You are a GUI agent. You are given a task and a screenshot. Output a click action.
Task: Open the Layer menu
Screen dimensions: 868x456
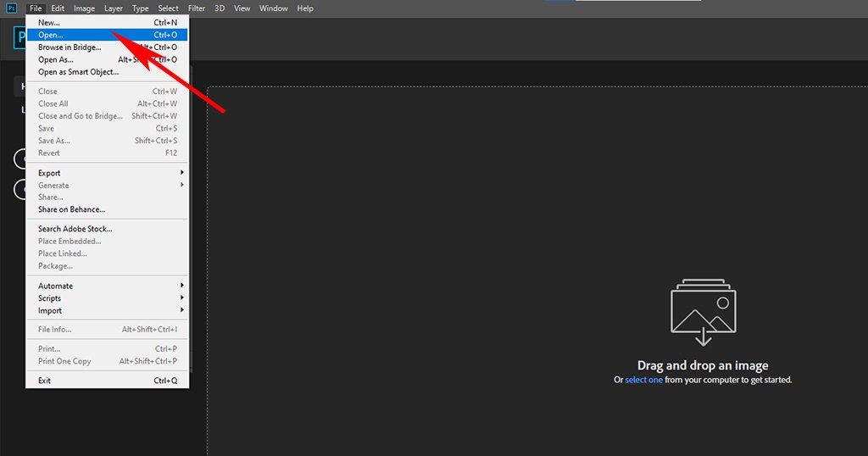(x=114, y=8)
